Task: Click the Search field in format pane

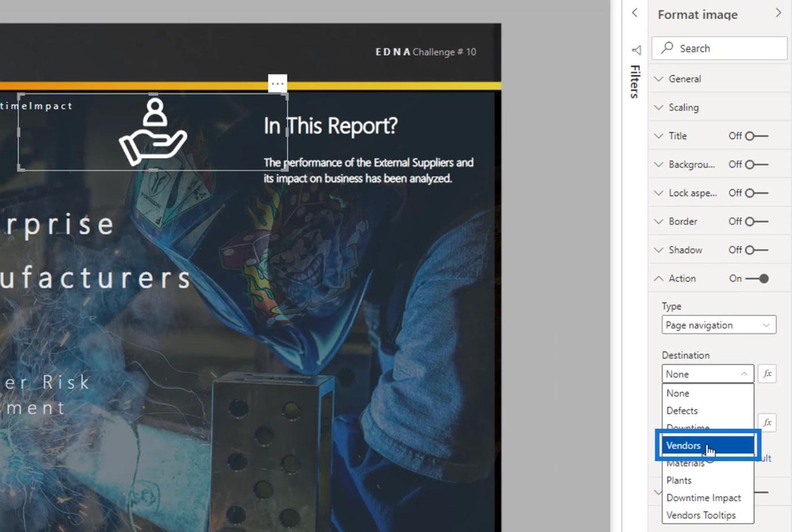Action: click(x=719, y=48)
